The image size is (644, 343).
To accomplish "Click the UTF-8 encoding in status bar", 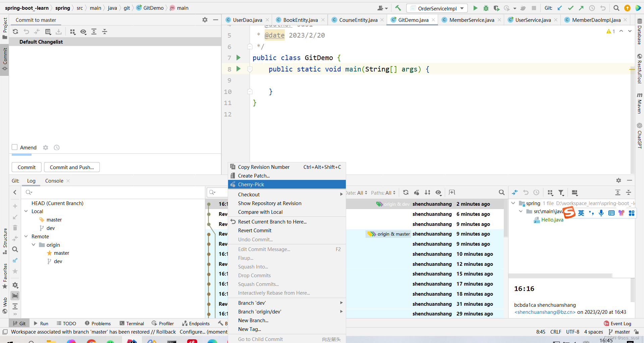I will (x=573, y=332).
